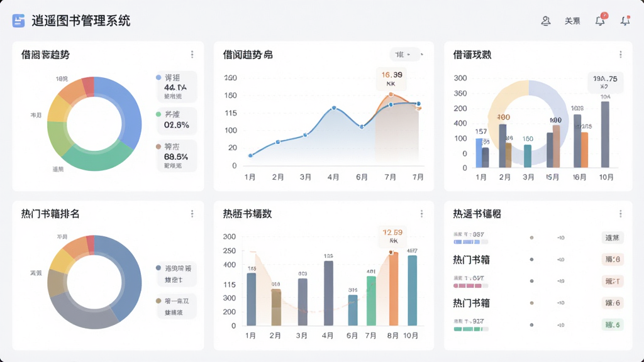Click the 热门书籍排名 card heading
Viewport: 644px width, 362px height.
tap(50, 214)
